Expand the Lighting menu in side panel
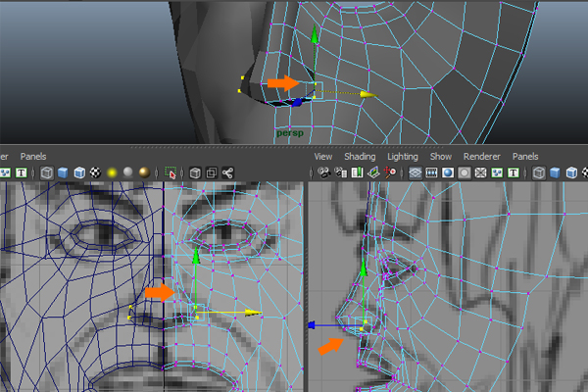This screenshot has width=588, height=392. tap(402, 156)
